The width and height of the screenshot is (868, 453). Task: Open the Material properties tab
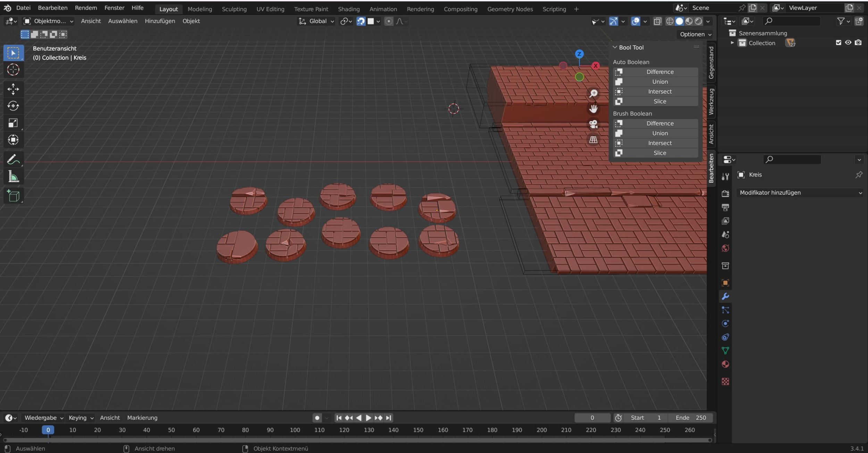point(725,364)
